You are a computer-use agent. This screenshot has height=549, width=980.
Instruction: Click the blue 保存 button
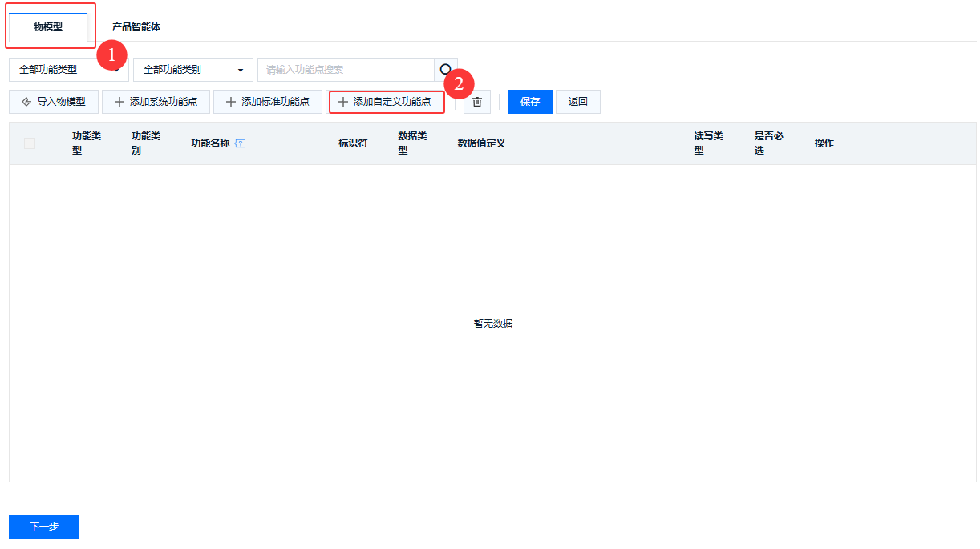(530, 102)
